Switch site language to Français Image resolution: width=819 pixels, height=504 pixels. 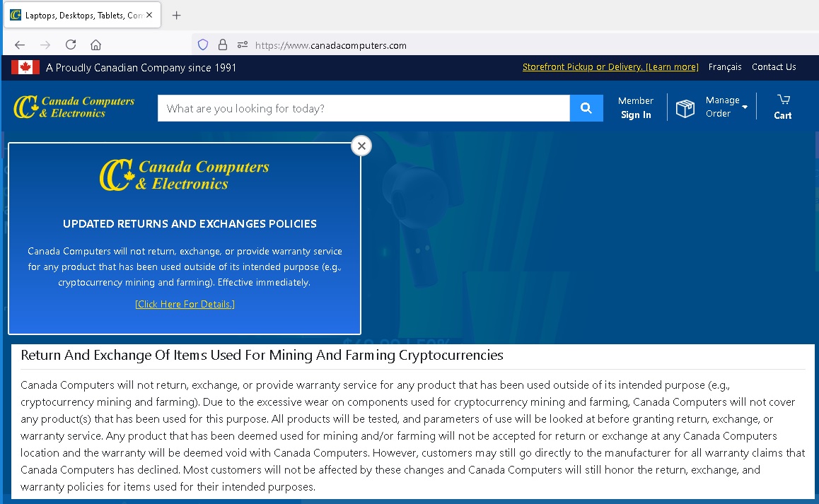724,67
